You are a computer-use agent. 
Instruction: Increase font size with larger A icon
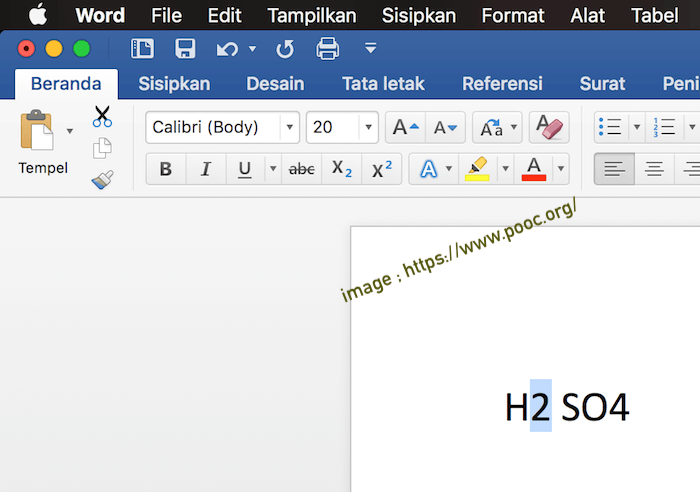point(405,127)
